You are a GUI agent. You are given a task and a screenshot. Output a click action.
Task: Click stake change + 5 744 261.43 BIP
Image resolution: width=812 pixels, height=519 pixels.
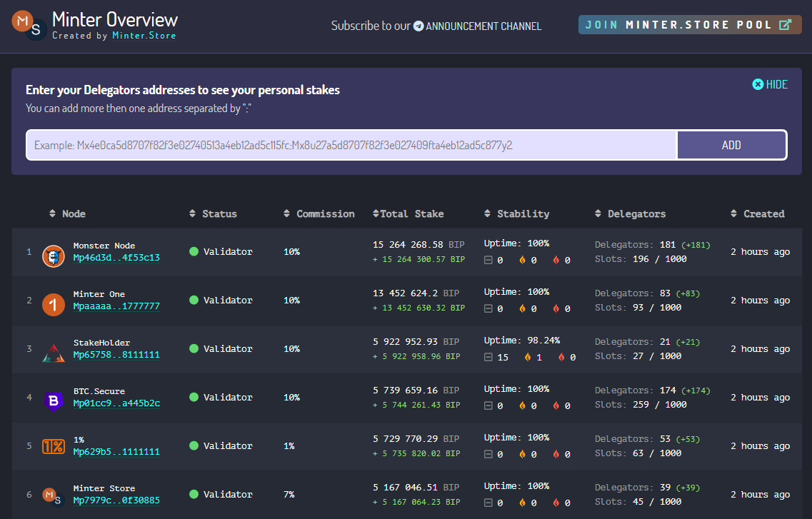coord(416,405)
